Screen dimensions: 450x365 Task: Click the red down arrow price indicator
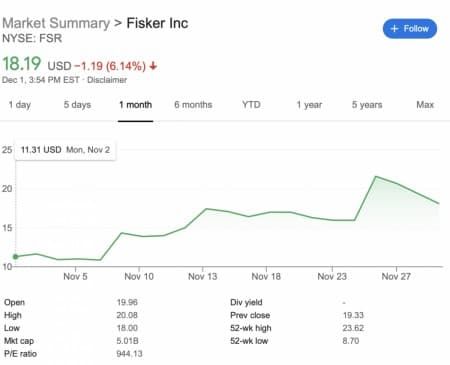pyautogui.click(x=153, y=66)
